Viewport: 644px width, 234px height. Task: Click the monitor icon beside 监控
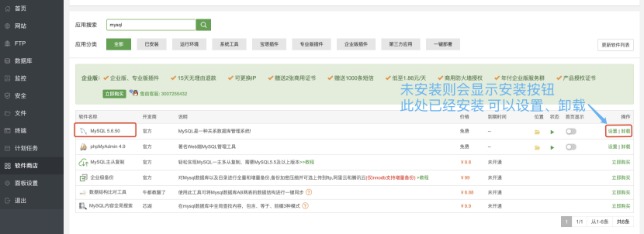(8, 78)
